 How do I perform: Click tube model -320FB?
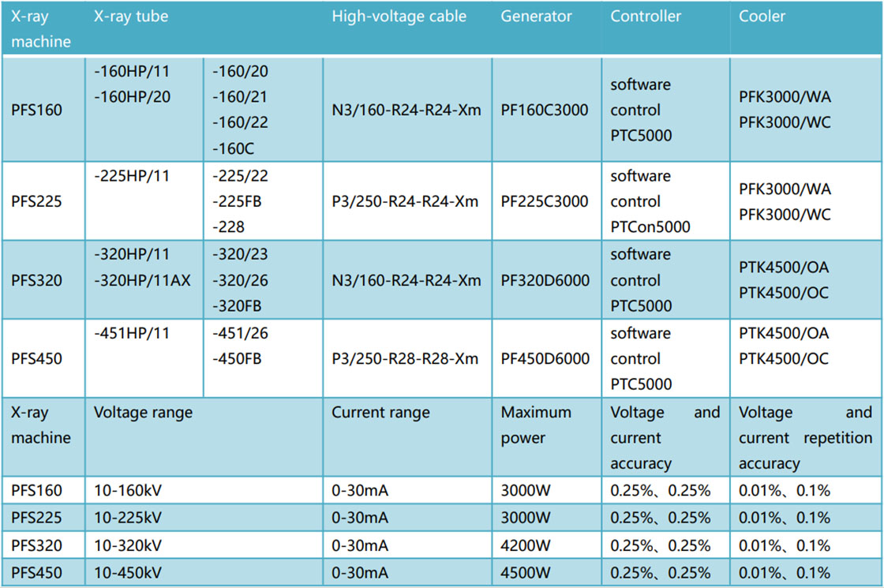pyautogui.click(x=237, y=305)
